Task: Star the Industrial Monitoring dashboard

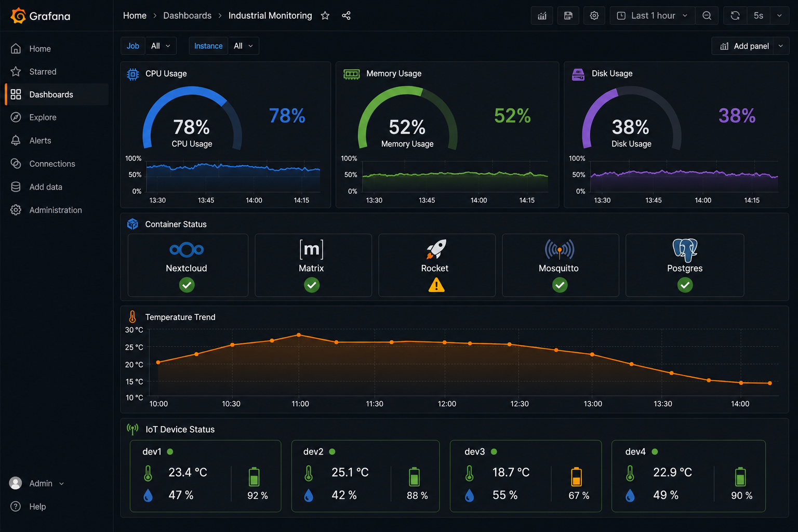Action: (325, 16)
